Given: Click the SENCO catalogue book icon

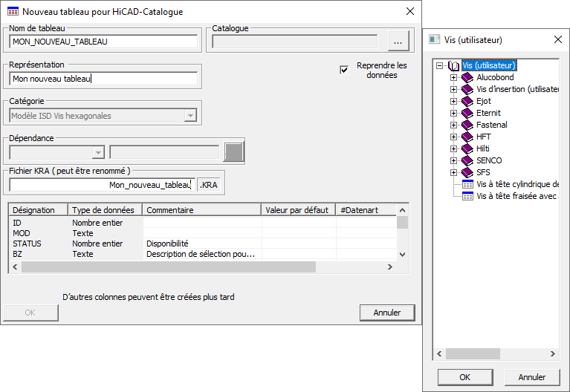Looking at the screenshot, I should click(x=467, y=160).
